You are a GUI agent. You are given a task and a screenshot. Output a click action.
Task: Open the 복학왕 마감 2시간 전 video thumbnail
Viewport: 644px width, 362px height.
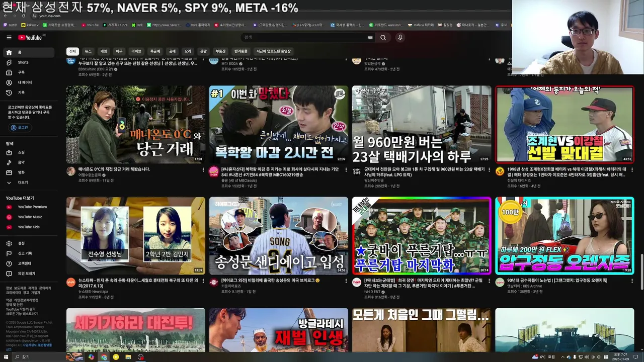(x=279, y=124)
